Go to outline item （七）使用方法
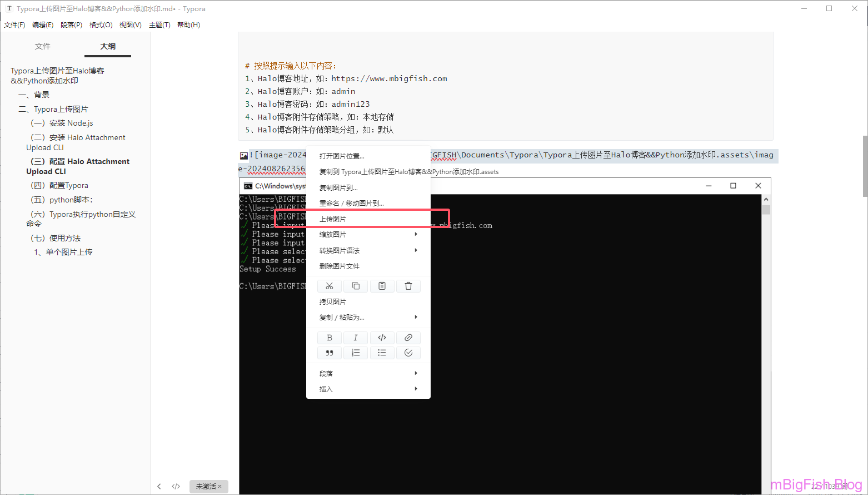 55,238
